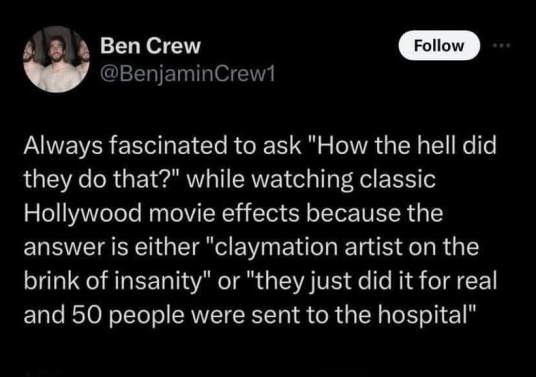Click the word "people" in the tweet

coord(147,316)
